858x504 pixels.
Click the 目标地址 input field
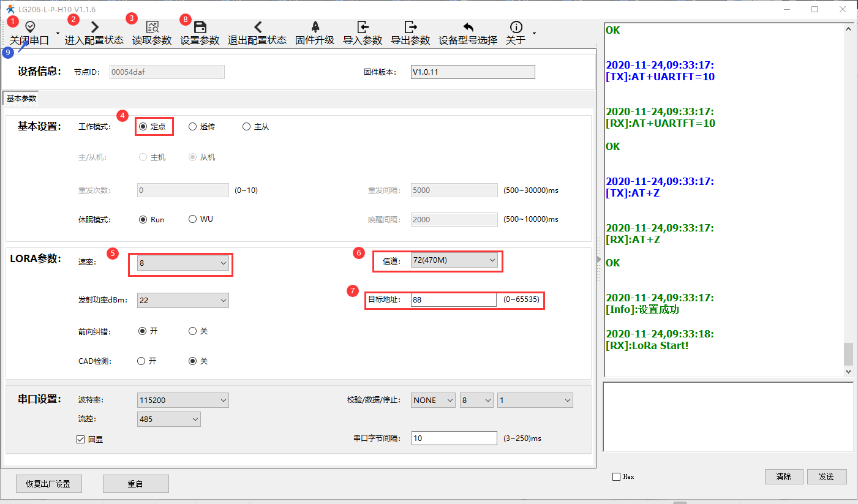coord(453,300)
